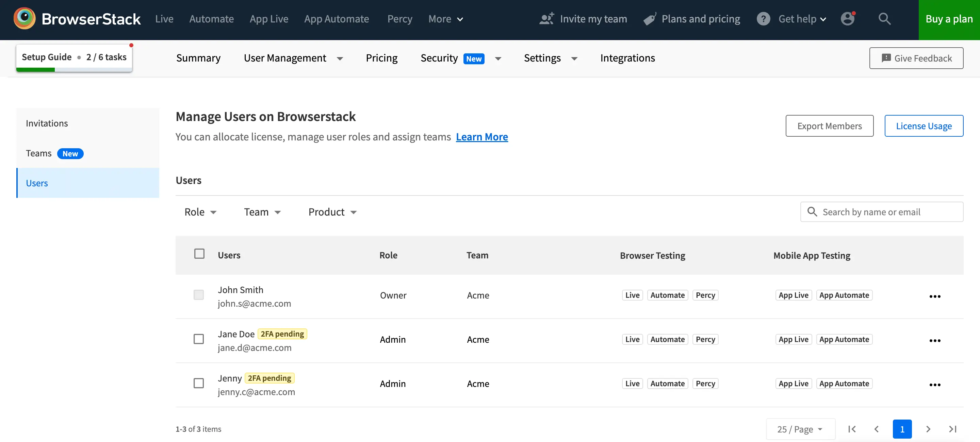980x442 pixels.
Task: Open Invitations in the left sidebar
Action: [47, 123]
